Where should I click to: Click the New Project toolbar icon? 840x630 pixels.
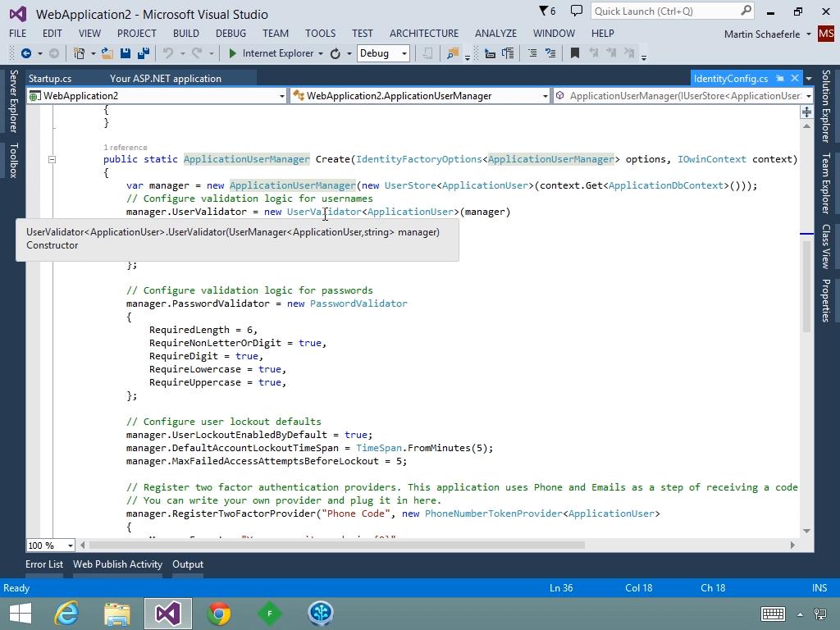pyautogui.click(x=80, y=53)
